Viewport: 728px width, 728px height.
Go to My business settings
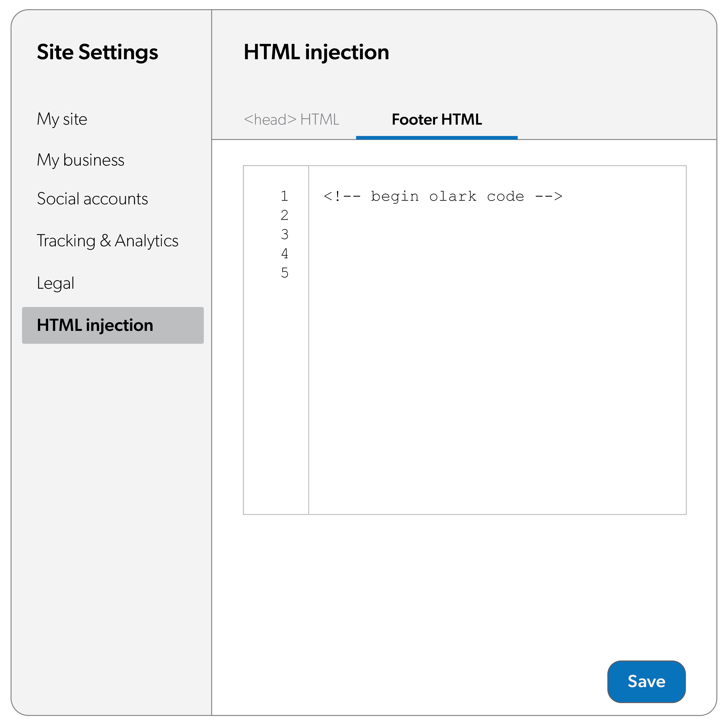[x=81, y=160]
